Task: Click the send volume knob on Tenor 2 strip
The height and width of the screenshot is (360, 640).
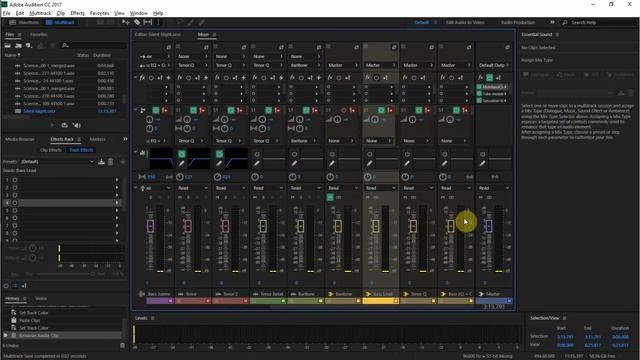Action: click(224, 120)
